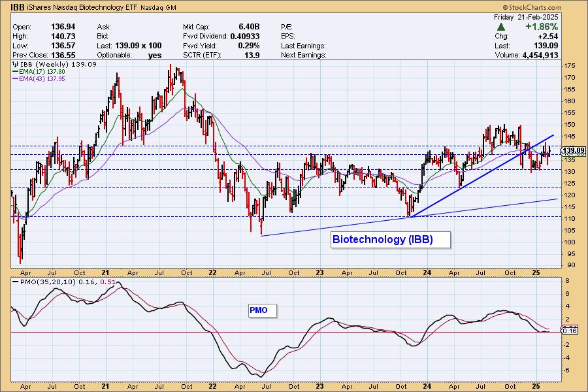Click the purple EMA(43) legend line marker
This screenshot has width=588, height=392.
click(16, 79)
